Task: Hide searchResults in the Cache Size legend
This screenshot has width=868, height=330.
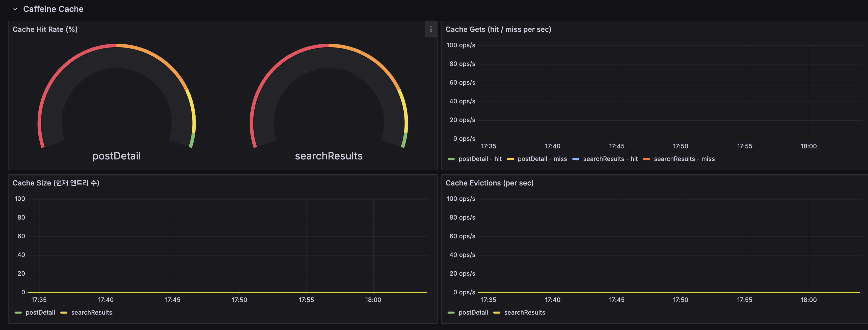Action: coord(91,313)
